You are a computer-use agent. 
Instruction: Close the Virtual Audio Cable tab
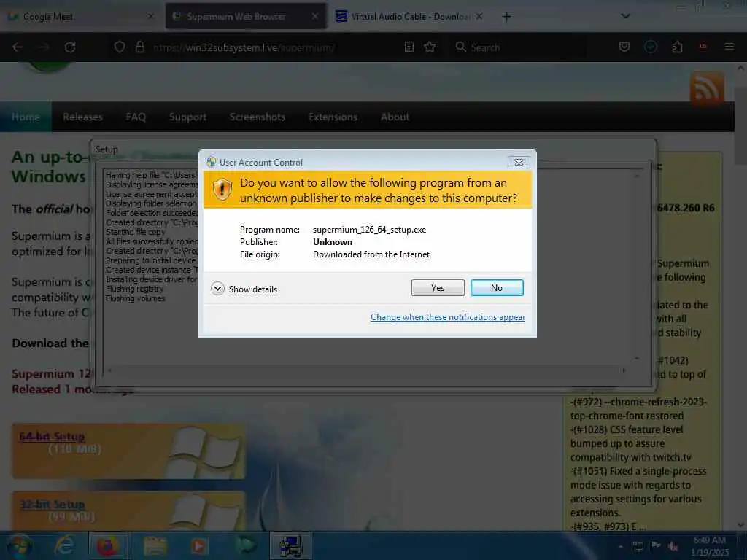(479, 17)
